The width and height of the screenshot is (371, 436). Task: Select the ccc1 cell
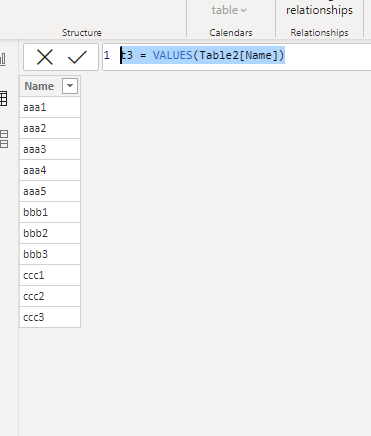(x=50, y=275)
